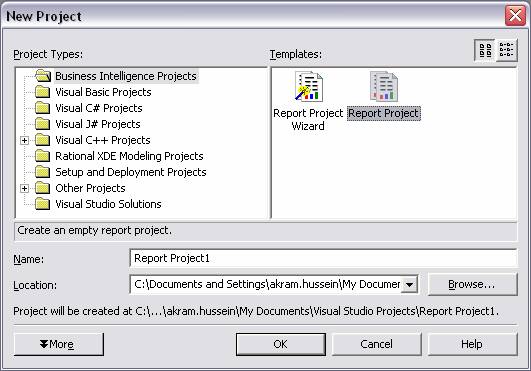This screenshot has width=531, height=371.
Task: Click the Name field containing Report Project1
Action: point(323,258)
